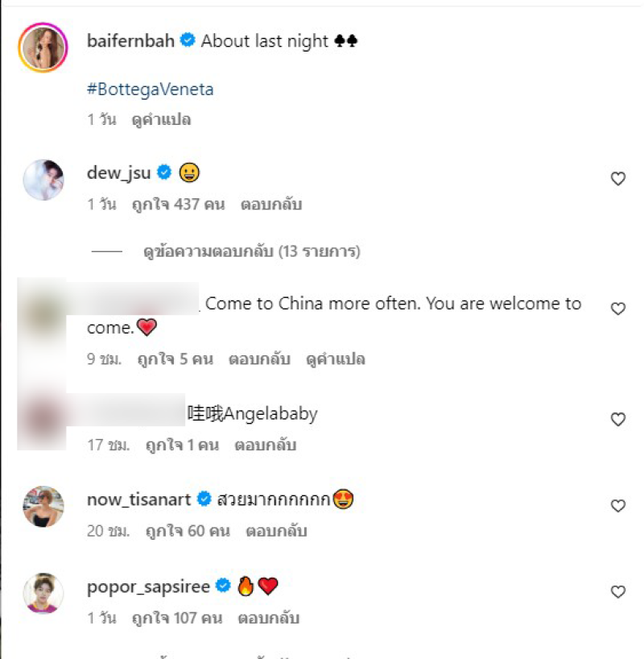Screen dimensions: 644x659
Task: Like dew_jsu's comment with heart icon
Action: tap(618, 179)
